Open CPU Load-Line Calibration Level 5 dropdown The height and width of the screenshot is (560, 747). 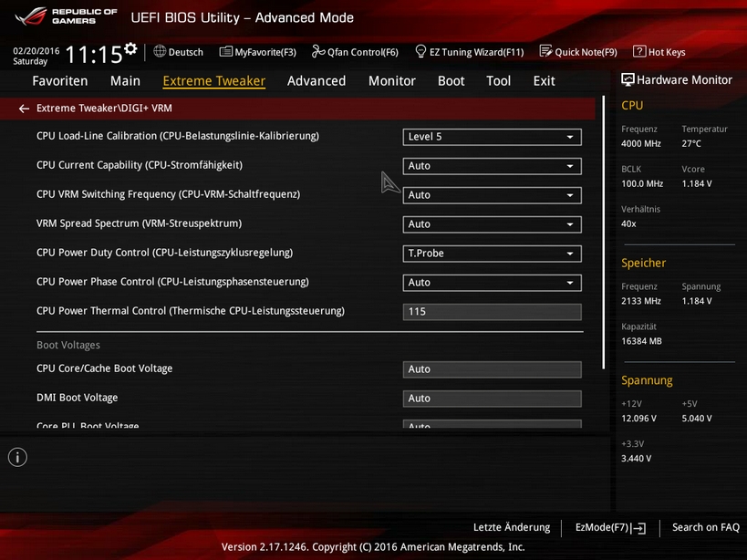493,137
